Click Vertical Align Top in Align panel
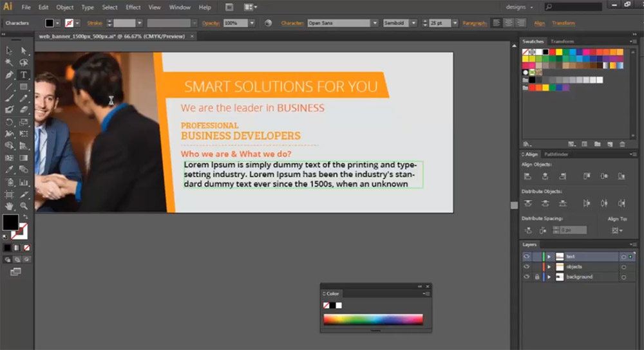 pos(587,176)
